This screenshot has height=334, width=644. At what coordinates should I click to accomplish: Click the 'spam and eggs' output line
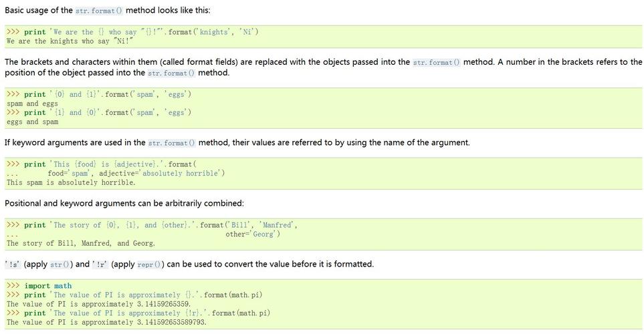click(33, 104)
